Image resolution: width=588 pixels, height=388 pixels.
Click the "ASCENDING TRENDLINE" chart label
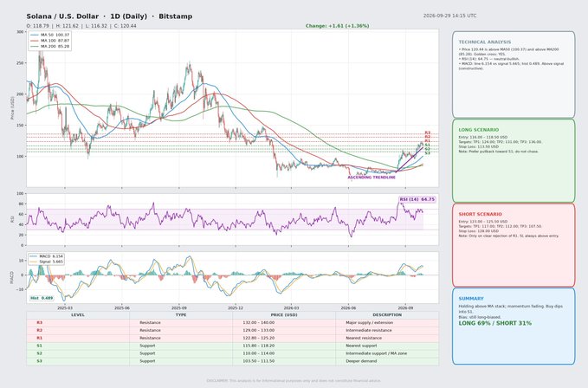coord(372,178)
